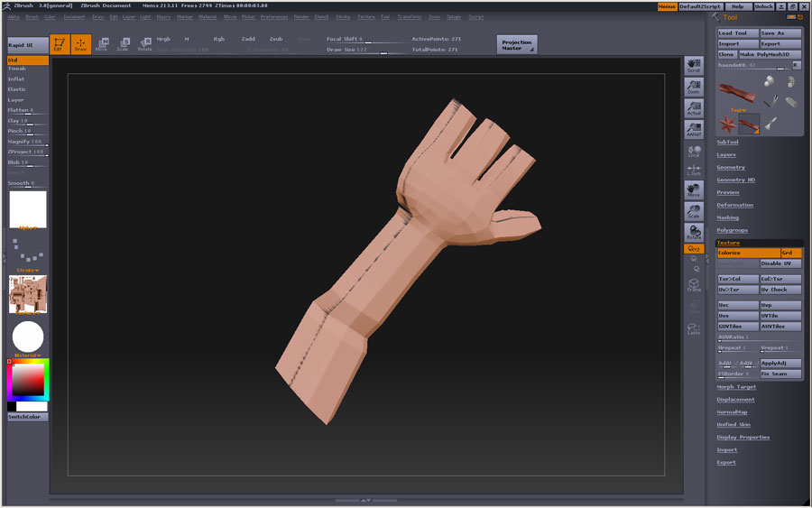The image size is (812, 508).
Task: Select the Inflat brush in the list
Action: [x=17, y=79]
